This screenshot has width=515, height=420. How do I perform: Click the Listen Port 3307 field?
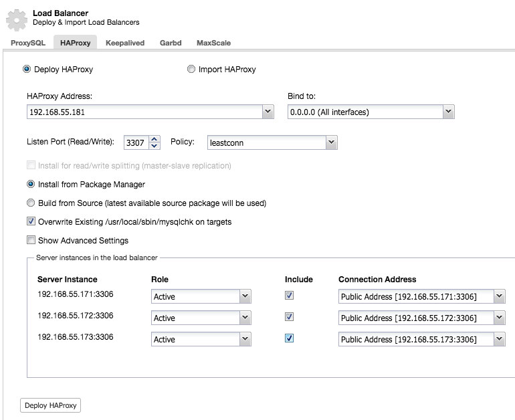point(136,142)
